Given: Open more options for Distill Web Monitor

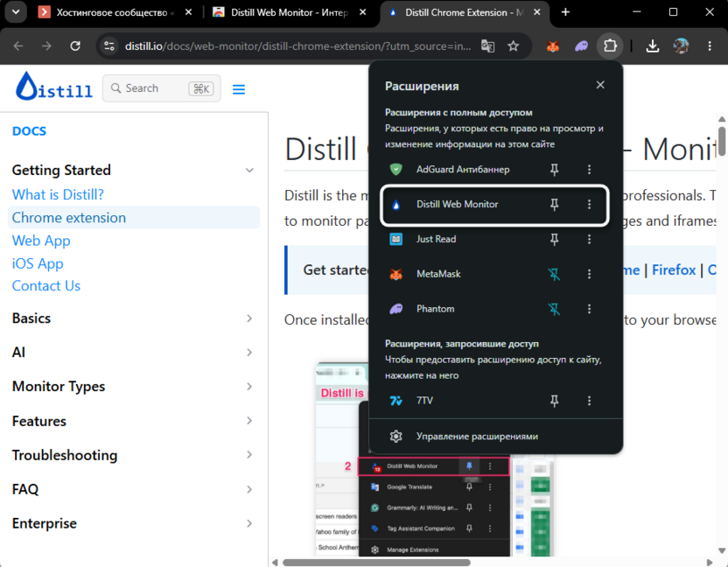Looking at the screenshot, I should [589, 205].
